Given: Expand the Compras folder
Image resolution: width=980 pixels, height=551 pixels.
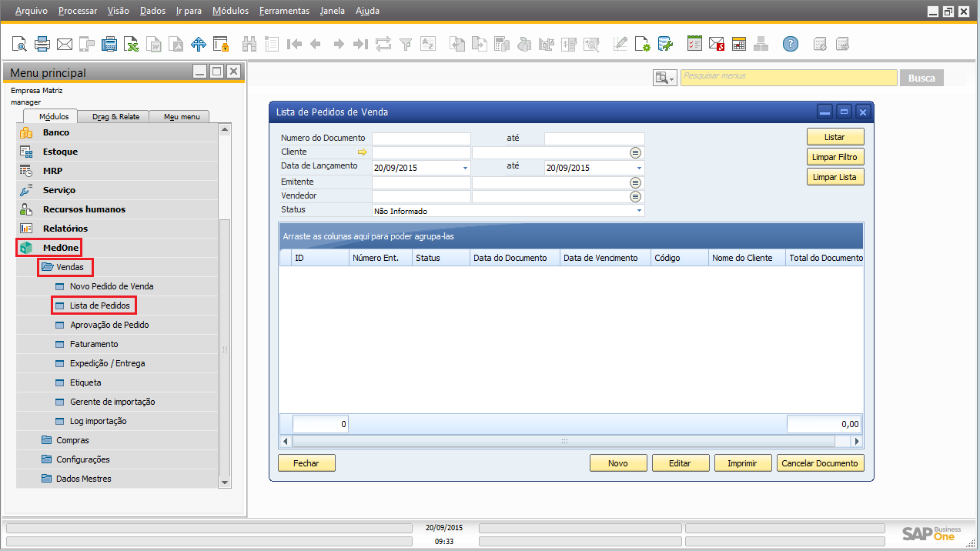Looking at the screenshot, I should point(72,440).
